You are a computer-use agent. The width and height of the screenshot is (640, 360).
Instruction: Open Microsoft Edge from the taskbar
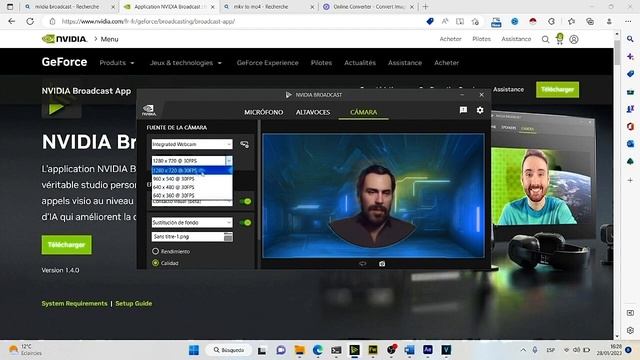click(x=318, y=350)
